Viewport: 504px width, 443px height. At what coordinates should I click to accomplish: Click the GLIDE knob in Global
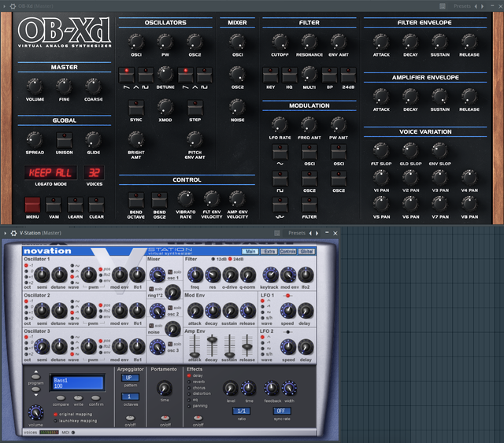pyautogui.click(x=93, y=139)
